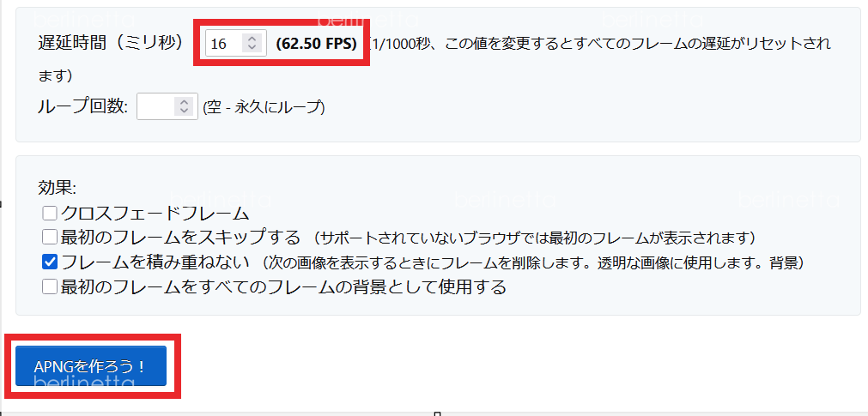Increase delay time with the up arrow
Image resolution: width=868 pixels, height=416 pixels.
pos(251,39)
